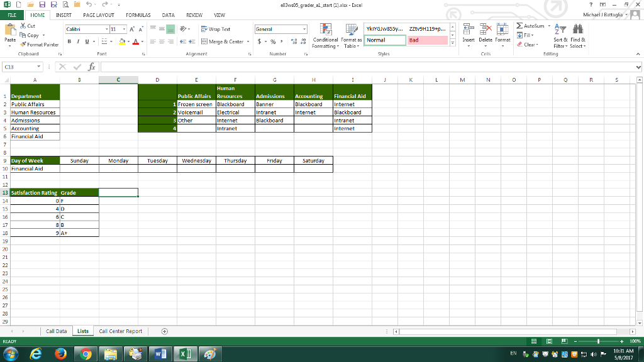Expand the General number format dropdown

tap(304, 30)
